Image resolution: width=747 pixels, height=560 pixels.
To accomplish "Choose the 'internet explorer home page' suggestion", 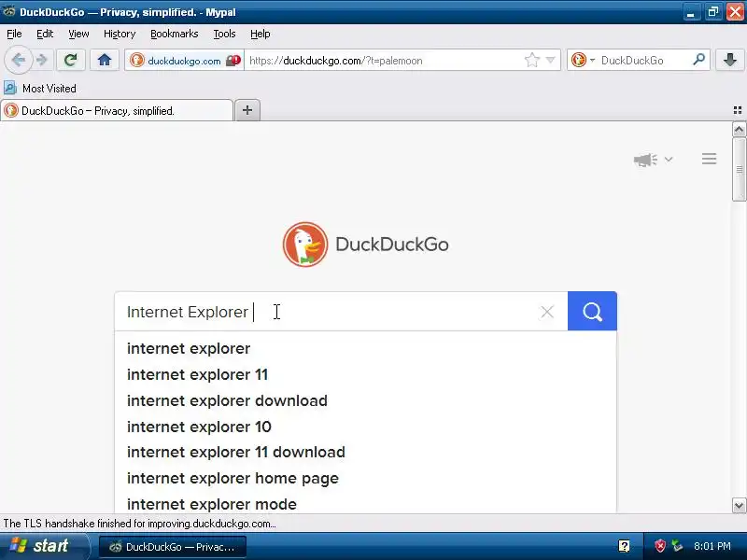I will (x=365, y=478).
